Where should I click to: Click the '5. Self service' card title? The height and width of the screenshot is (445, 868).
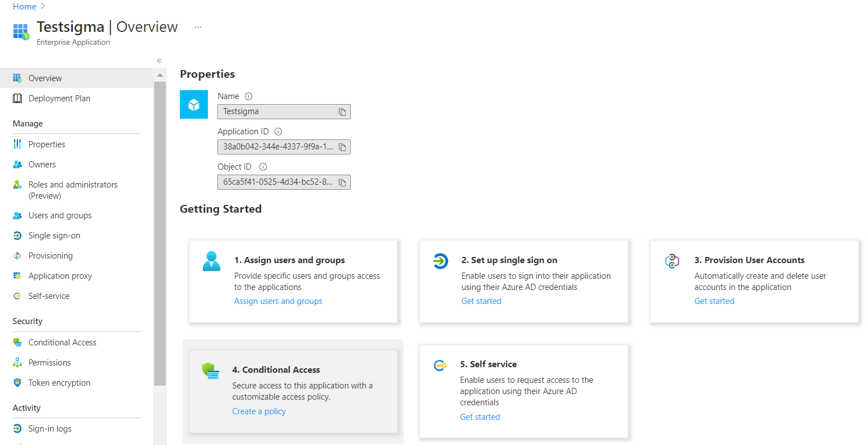[x=489, y=364]
